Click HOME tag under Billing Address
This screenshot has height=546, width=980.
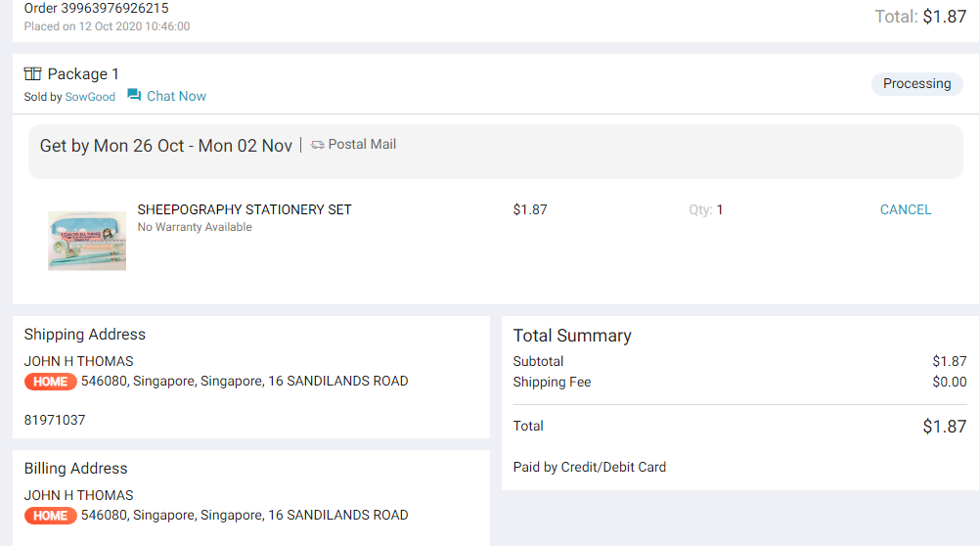coord(50,516)
